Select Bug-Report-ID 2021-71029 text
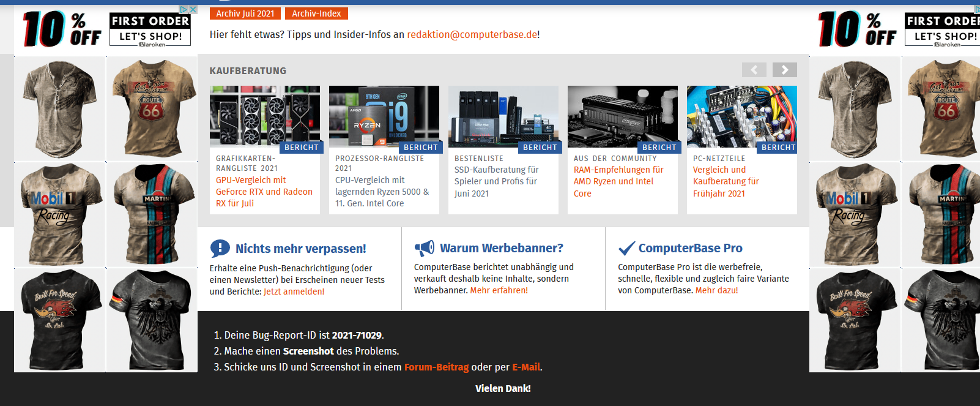The height and width of the screenshot is (406, 980). point(357,336)
